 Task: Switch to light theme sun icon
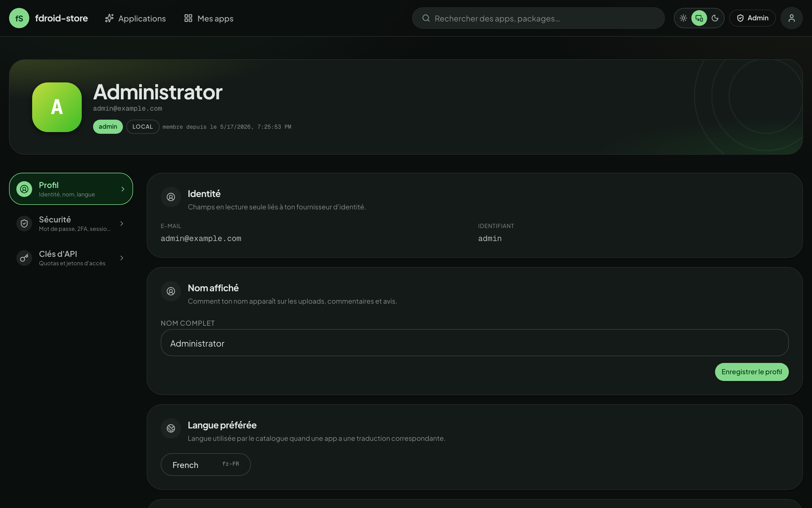683,18
